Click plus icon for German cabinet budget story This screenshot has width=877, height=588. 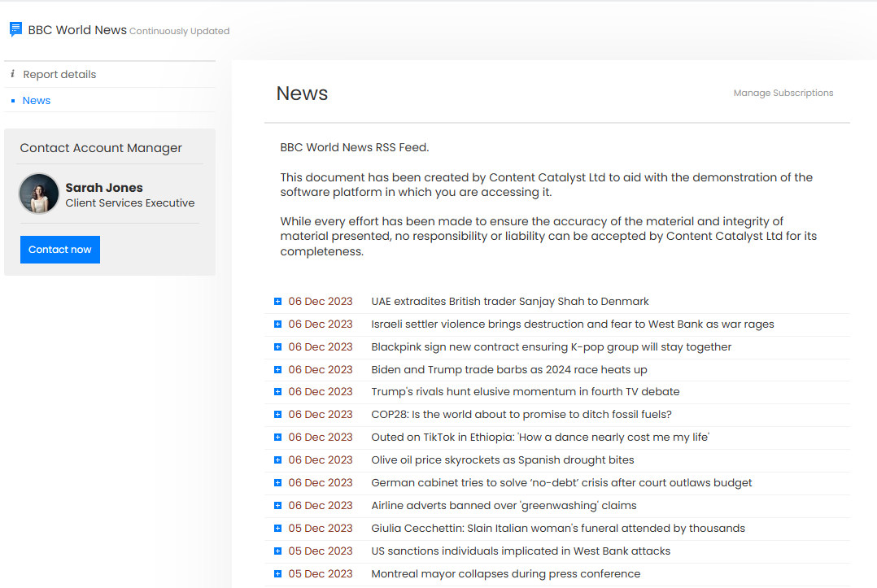(277, 483)
